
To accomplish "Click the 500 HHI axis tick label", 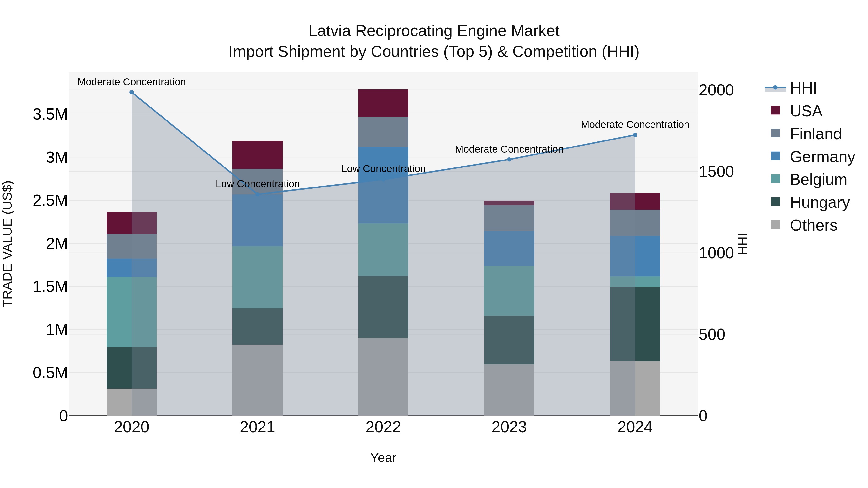I will point(712,335).
